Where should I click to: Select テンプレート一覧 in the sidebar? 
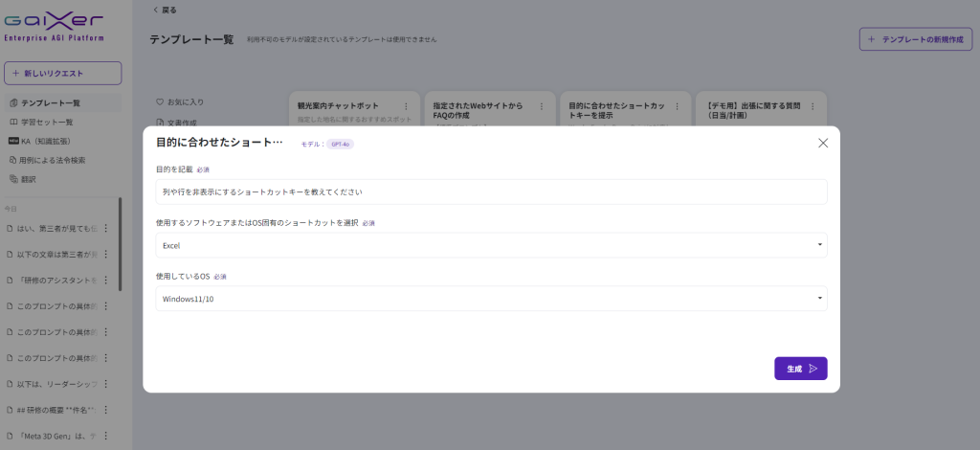tap(50, 102)
